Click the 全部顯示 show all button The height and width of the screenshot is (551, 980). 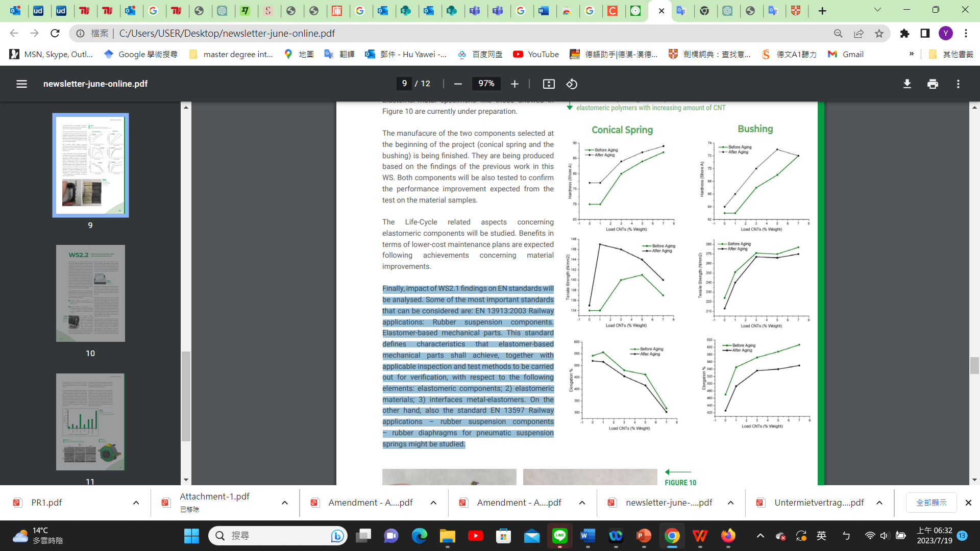pos(931,503)
